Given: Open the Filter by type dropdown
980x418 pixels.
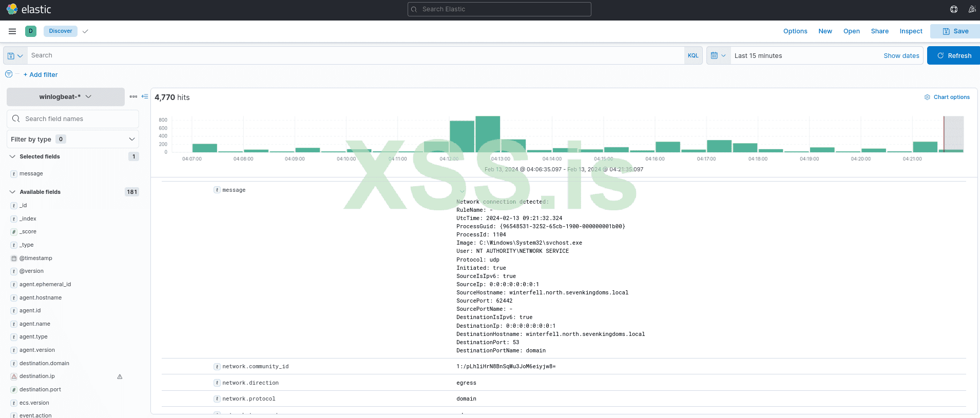Looking at the screenshot, I should 73,139.
